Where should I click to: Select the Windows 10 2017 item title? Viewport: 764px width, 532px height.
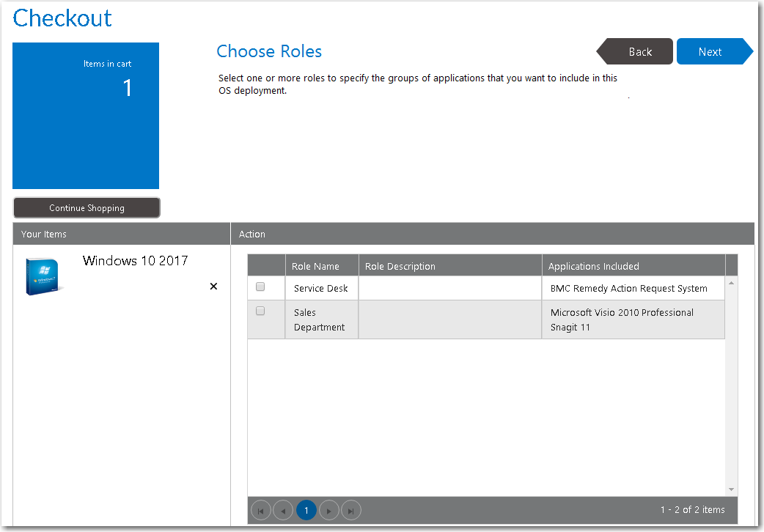tap(135, 261)
